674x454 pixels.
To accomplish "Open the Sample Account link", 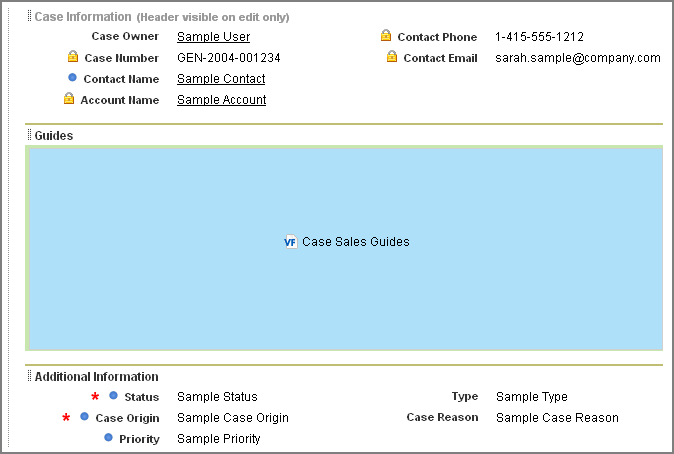I will [x=221, y=100].
